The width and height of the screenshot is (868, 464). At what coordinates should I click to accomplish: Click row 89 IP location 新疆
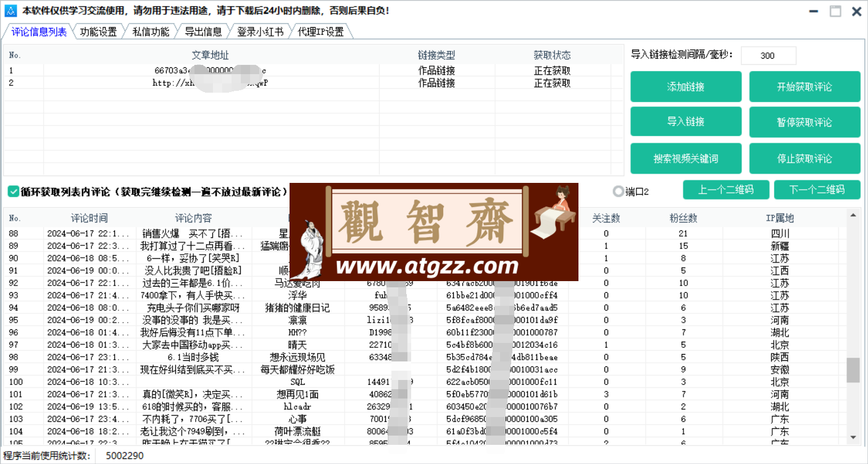780,246
